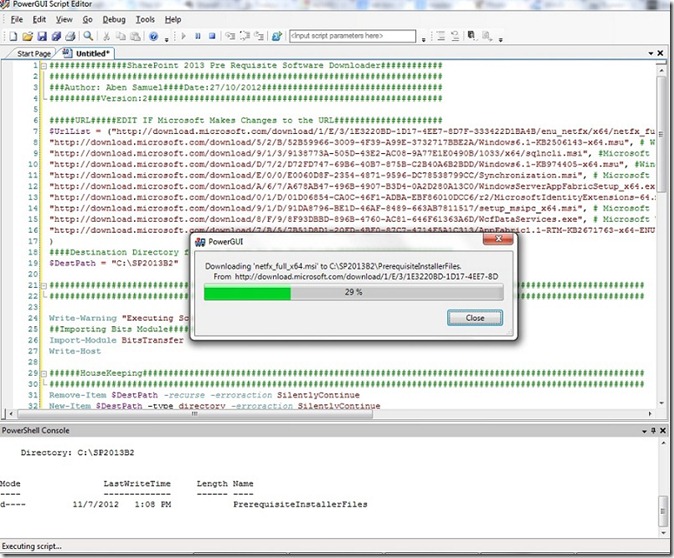Open the View menu
The width and height of the screenshot is (674, 558).
pos(64,19)
